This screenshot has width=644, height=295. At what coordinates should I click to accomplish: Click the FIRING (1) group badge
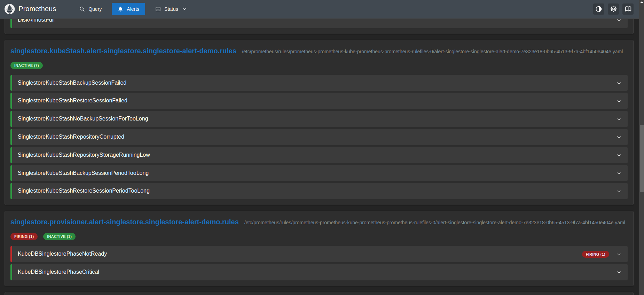(24, 236)
